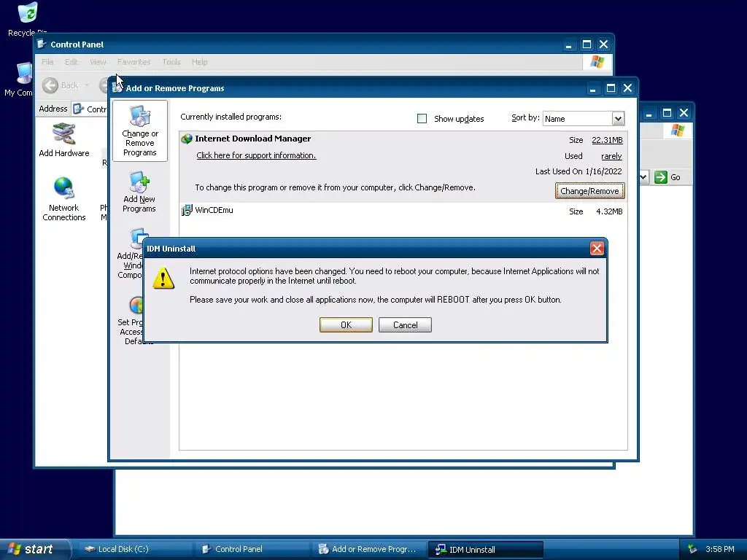The width and height of the screenshot is (747, 560).
Task: Click the Go button in background window
Action: 667,177
